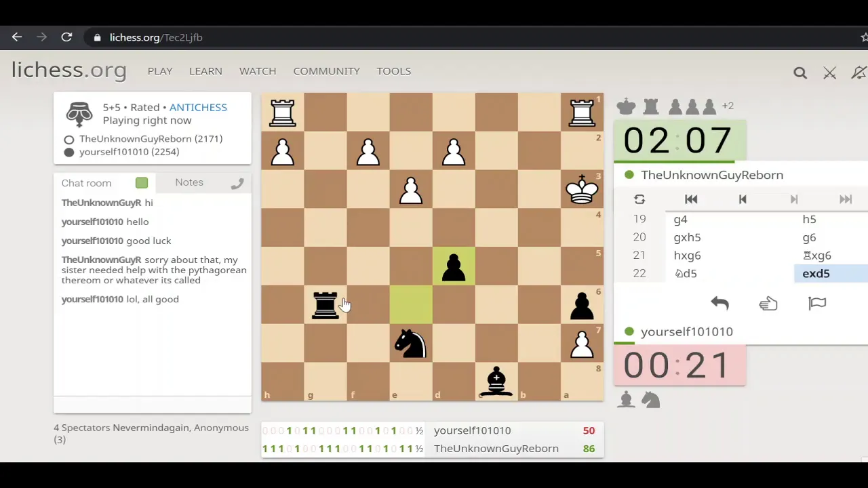Open the TOOLS menu
Screen dimensions: 868x488
tap(394, 70)
